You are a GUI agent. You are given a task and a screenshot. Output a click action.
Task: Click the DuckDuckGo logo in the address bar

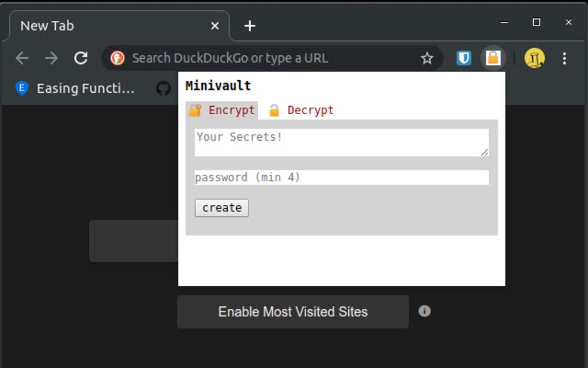[118, 58]
